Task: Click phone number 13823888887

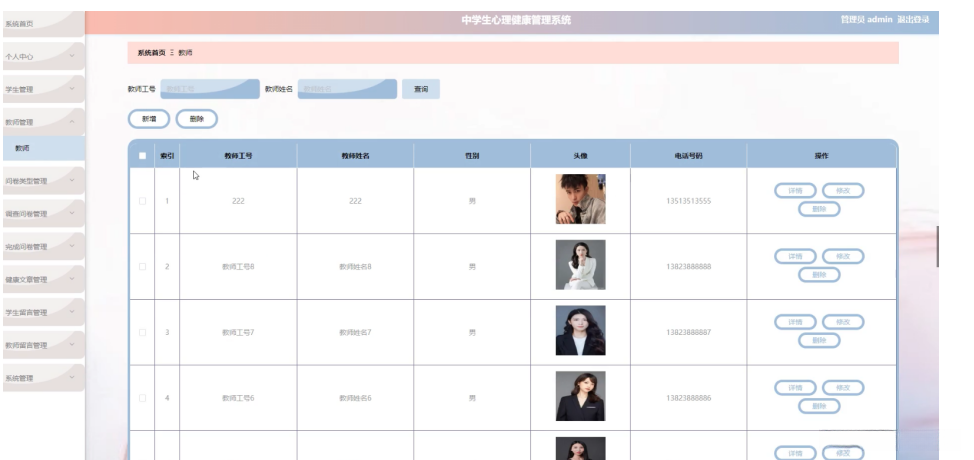Action: pyautogui.click(x=688, y=332)
